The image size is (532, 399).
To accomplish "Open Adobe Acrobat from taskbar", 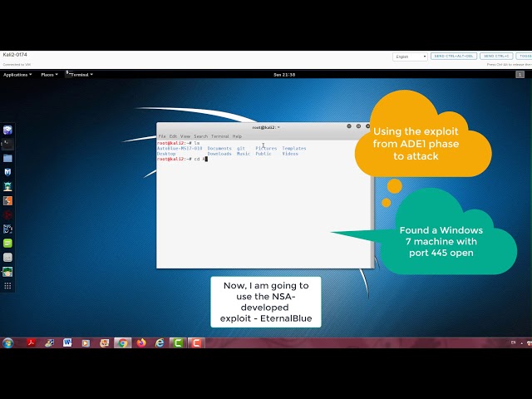I will [31, 342].
